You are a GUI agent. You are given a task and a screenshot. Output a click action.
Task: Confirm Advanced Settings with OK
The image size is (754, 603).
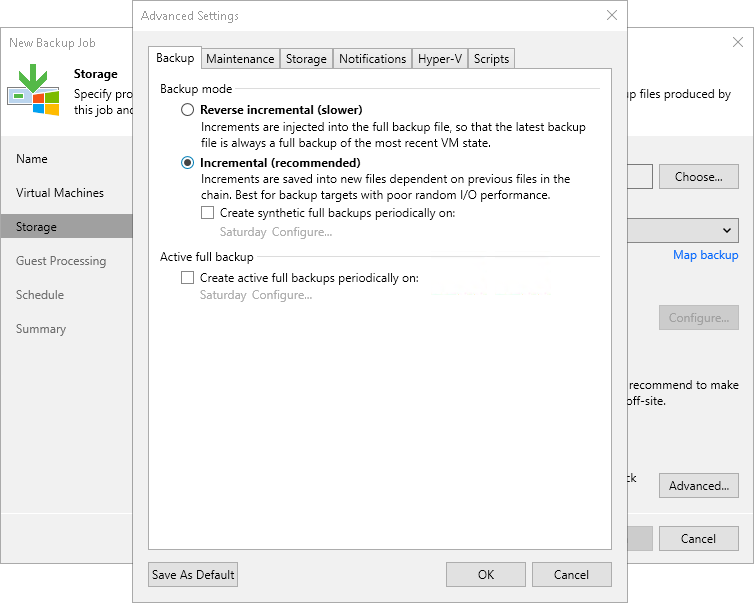point(486,575)
